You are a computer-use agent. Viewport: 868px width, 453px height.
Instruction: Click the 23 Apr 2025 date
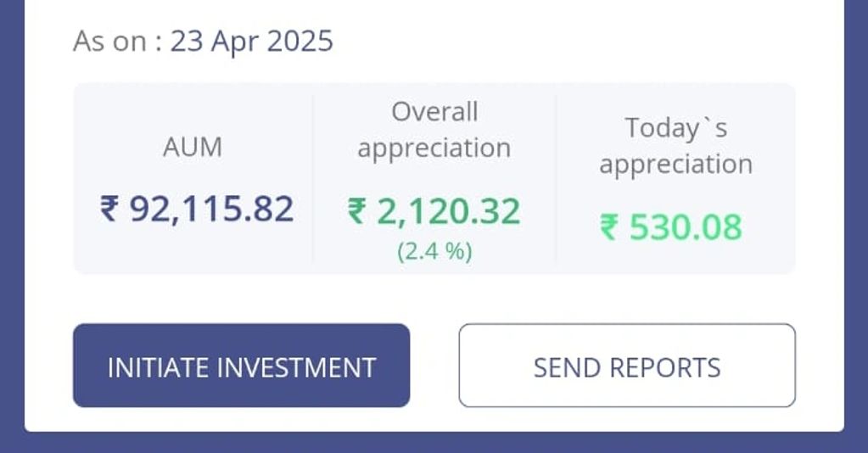pos(252,41)
